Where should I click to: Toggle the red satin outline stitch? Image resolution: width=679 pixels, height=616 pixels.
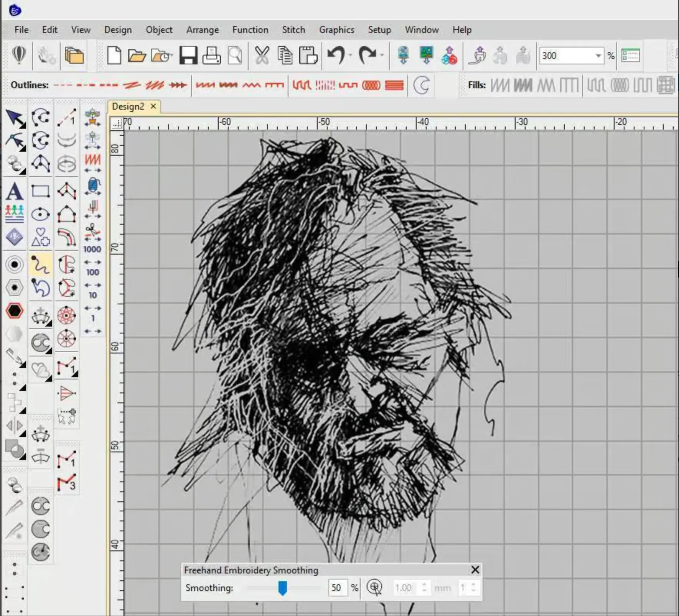(205, 85)
